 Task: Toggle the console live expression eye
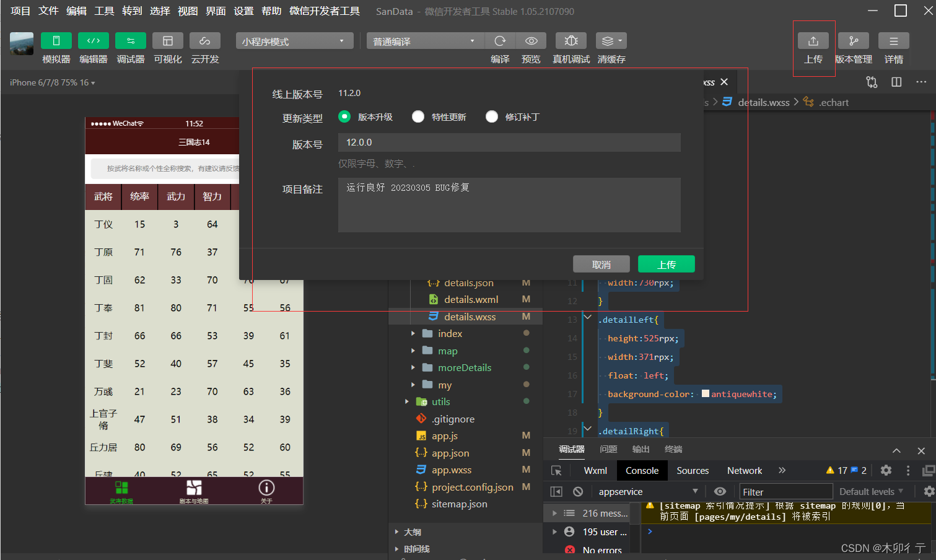click(x=720, y=492)
